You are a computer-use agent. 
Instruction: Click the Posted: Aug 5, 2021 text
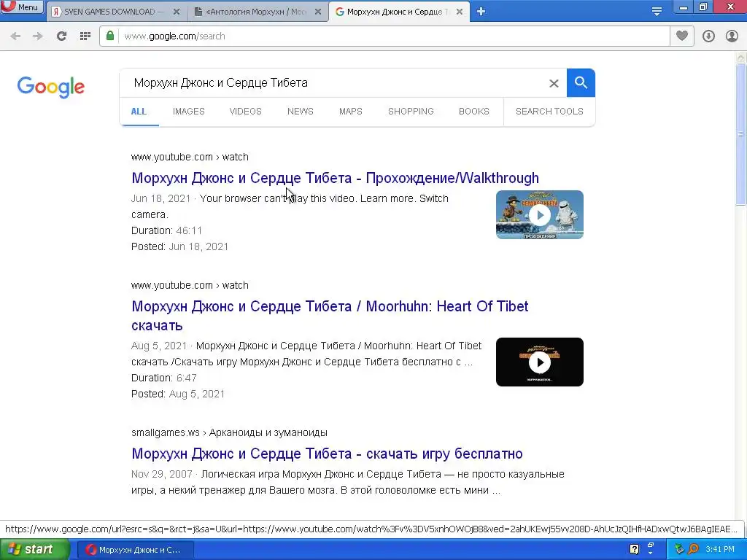(x=178, y=394)
